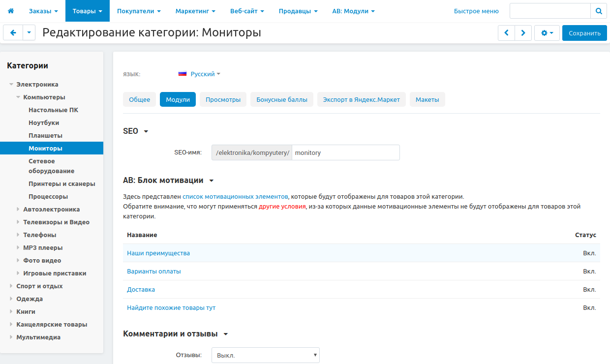
Task: Click the SEO-имя input field
Action: (345, 152)
